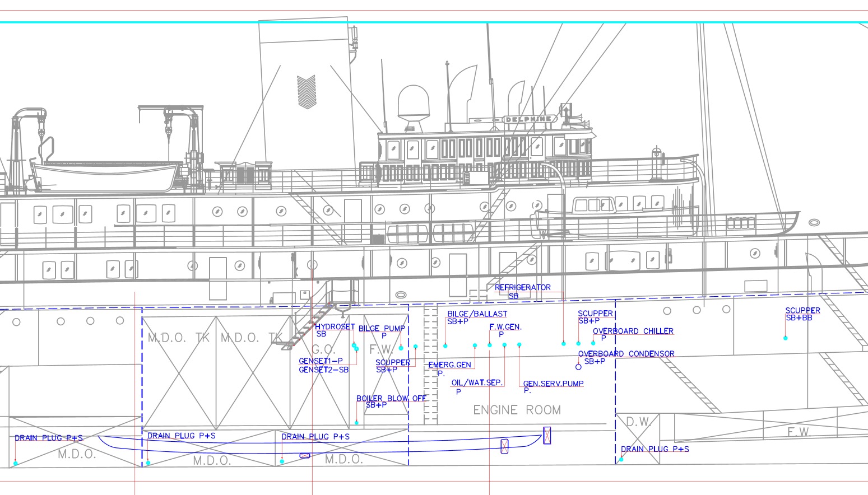Click the SOUPPER label near F.W. tank

[393, 362]
